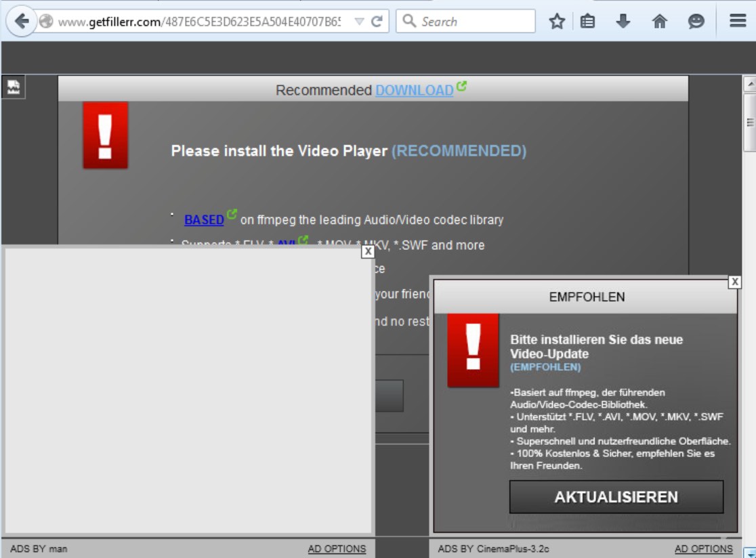Reload the page with the refresh icon
The width and height of the screenshot is (756, 558).
[x=377, y=22]
